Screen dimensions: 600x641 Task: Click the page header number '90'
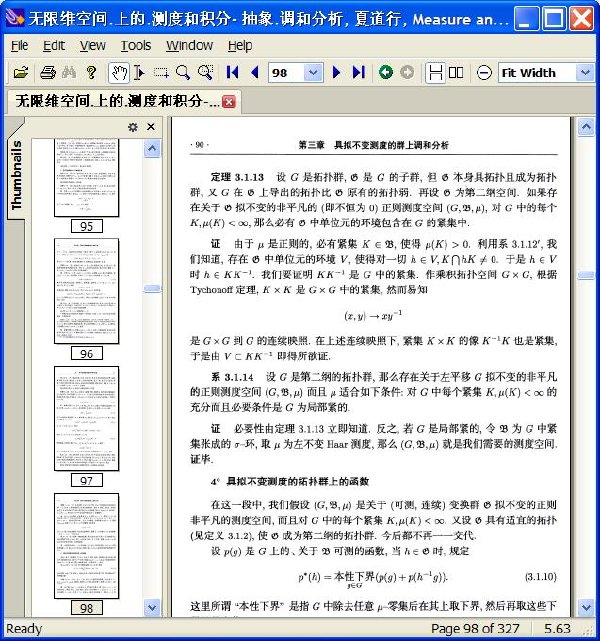point(199,145)
